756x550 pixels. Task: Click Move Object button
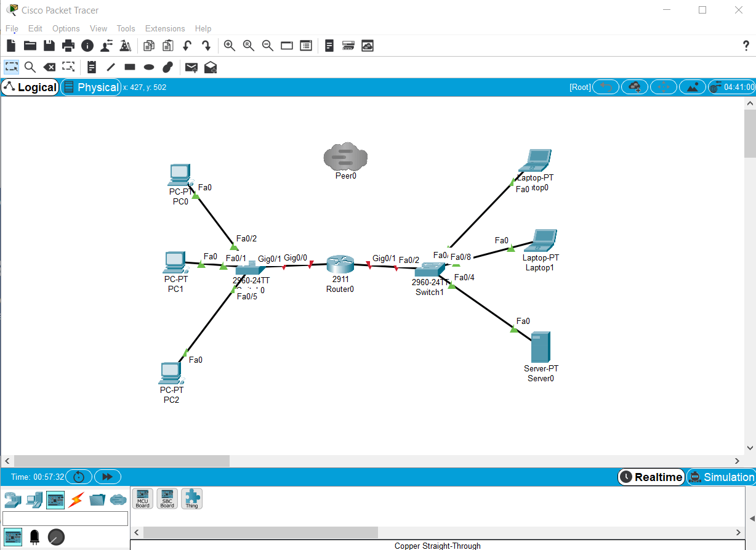click(663, 87)
